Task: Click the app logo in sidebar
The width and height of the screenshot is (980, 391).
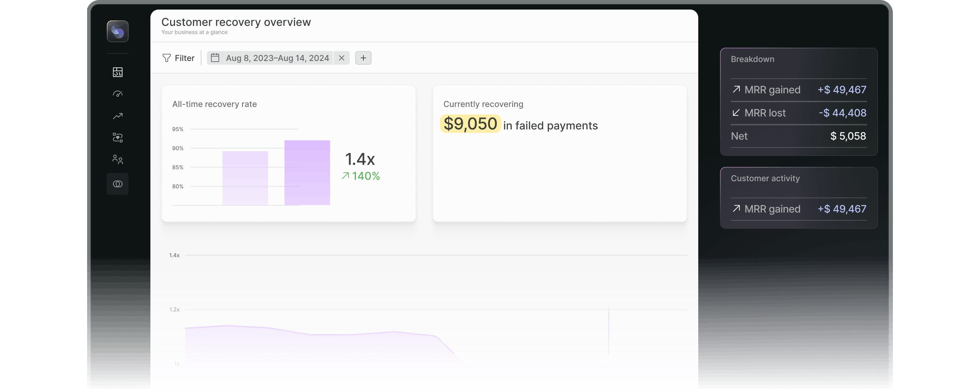Action: (x=117, y=31)
